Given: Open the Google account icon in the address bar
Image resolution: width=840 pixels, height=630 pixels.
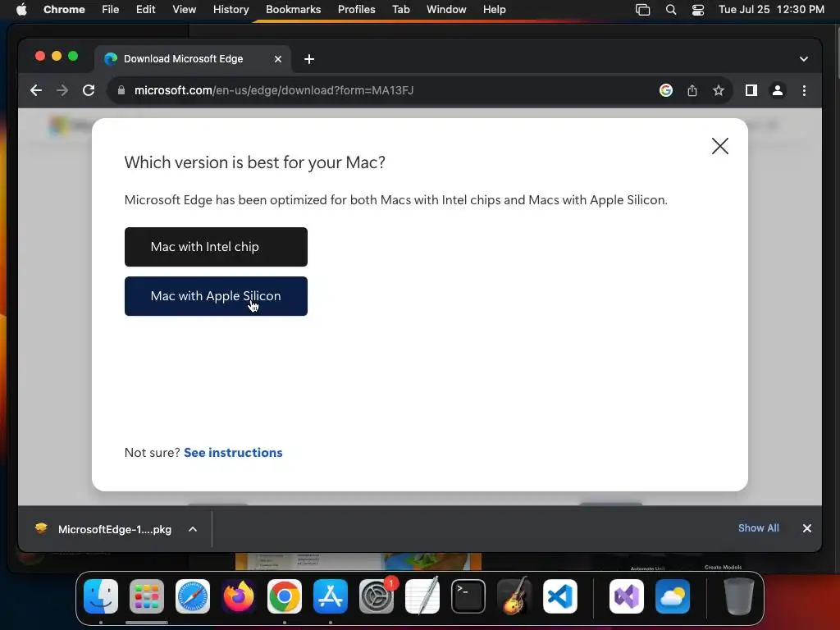Looking at the screenshot, I should 666,90.
